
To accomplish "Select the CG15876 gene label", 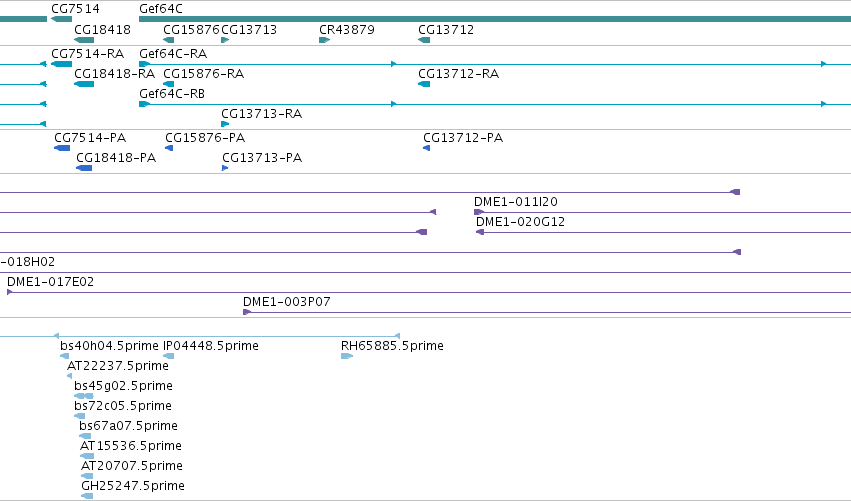I will [191, 29].
